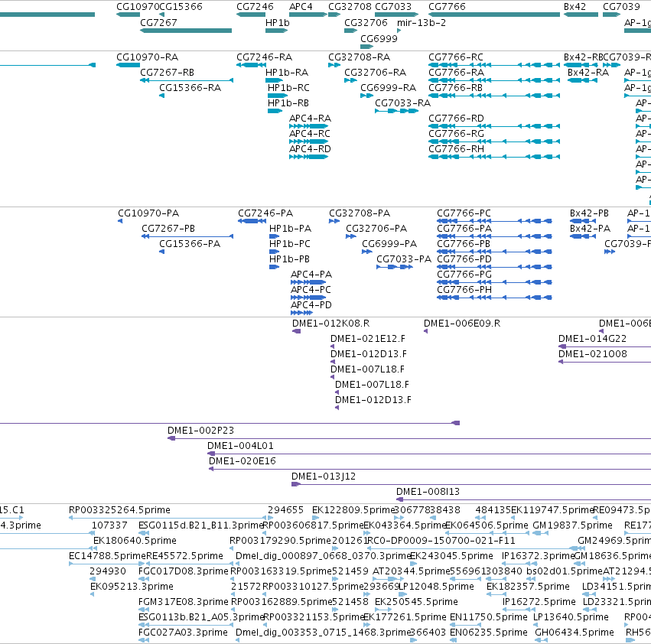Select transcript CG7766-RG
Screen dimensions: 651x644
click(494, 141)
